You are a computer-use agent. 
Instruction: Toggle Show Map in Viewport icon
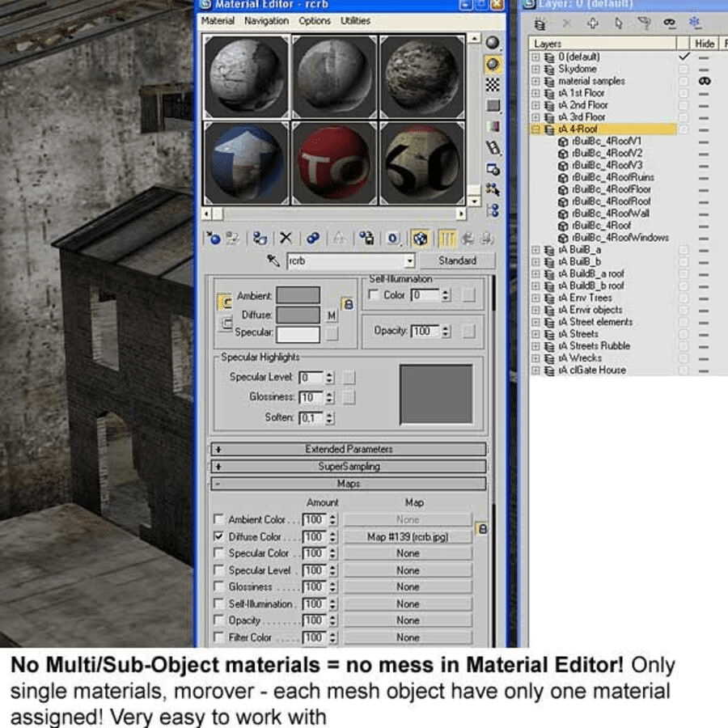coord(420,238)
